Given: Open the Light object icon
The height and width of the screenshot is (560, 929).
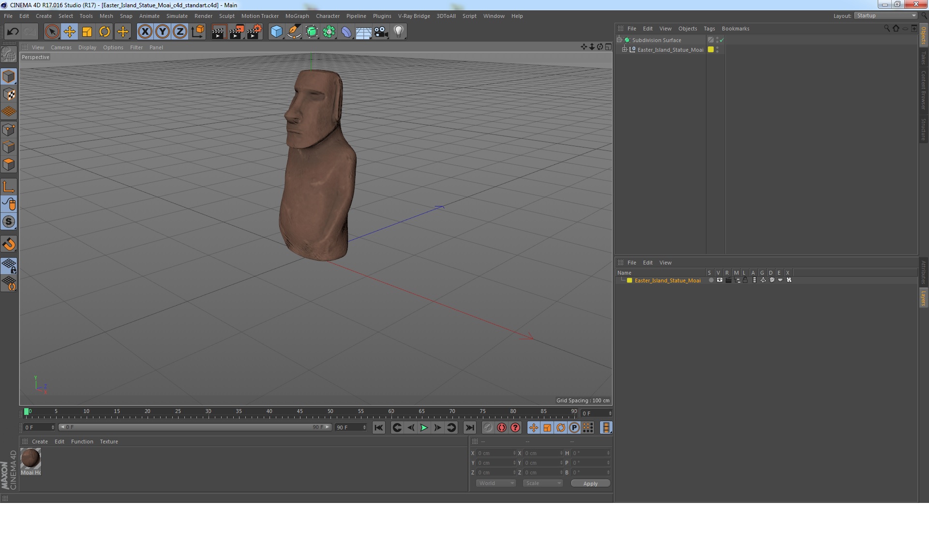Looking at the screenshot, I should (398, 32).
